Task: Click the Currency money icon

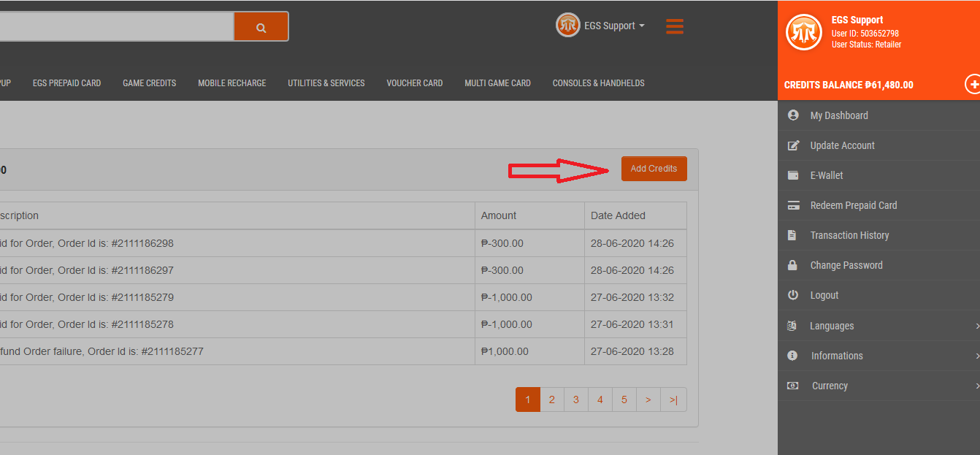Action: pos(792,386)
